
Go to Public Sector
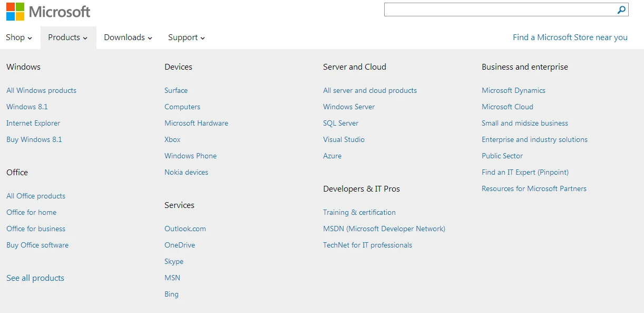502,156
